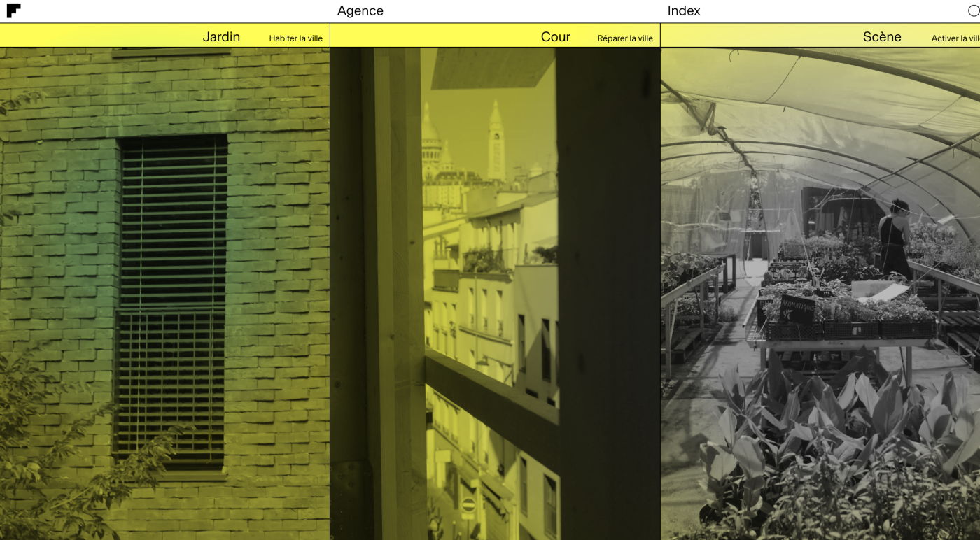Image resolution: width=980 pixels, height=540 pixels.
Task: Open the Index menu item
Action: pyautogui.click(x=683, y=10)
